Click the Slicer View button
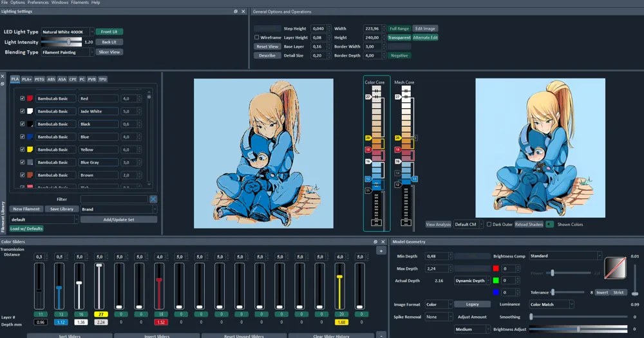The image size is (644, 338). [109, 52]
